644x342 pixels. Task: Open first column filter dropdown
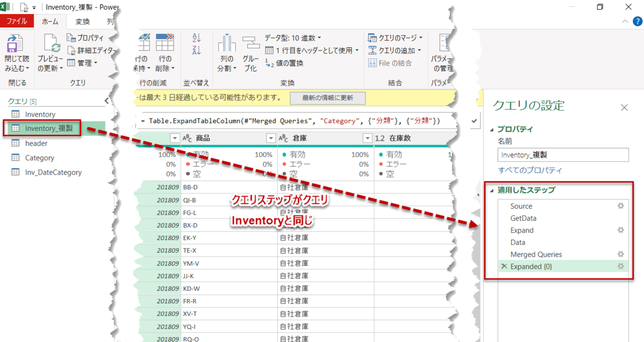tap(174, 139)
